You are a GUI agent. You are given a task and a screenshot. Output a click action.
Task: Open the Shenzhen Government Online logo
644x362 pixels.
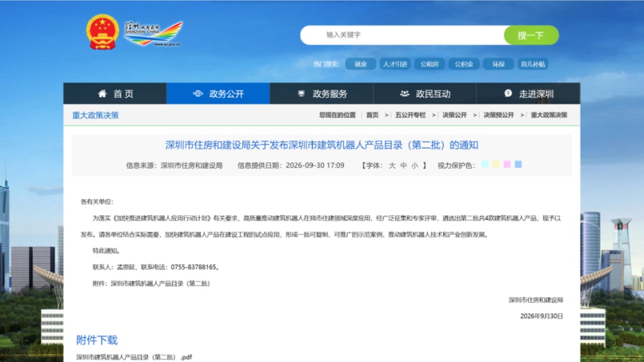point(153,34)
